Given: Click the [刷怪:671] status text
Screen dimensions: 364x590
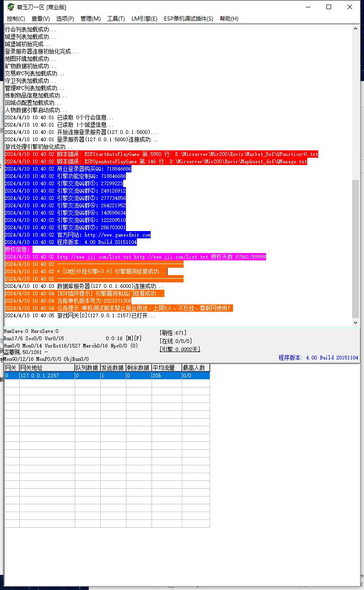Looking at the screenshot, I should point(173,333).
